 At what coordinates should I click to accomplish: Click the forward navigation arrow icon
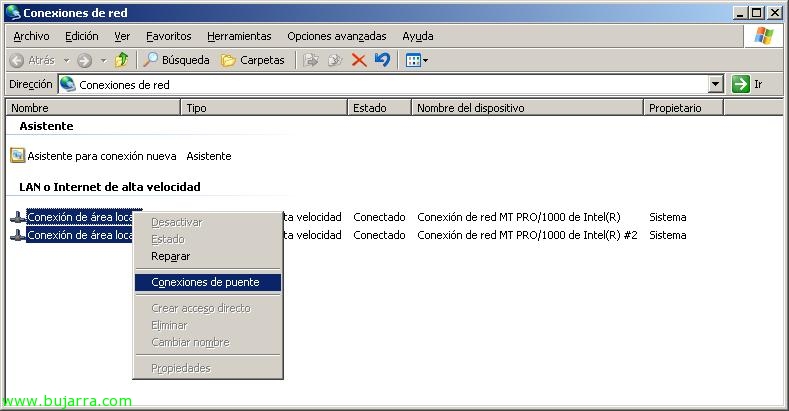pos(85,60)
